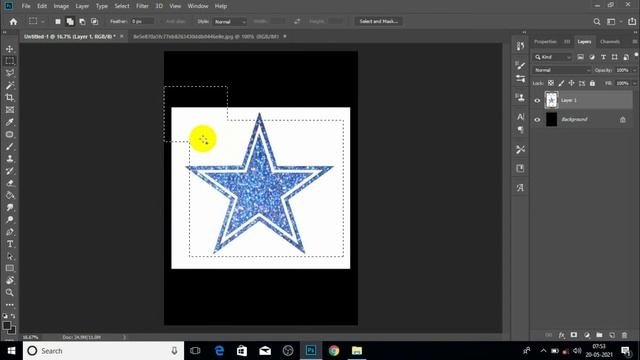Select the Spot Healing Brush tool
This screenshot has width=640, height=360.
10,134
